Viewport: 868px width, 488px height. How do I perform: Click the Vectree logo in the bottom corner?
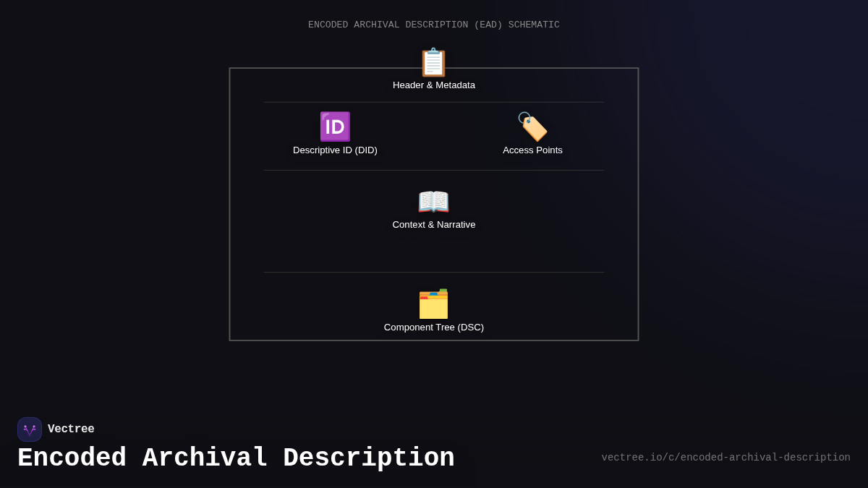[30, 429]
